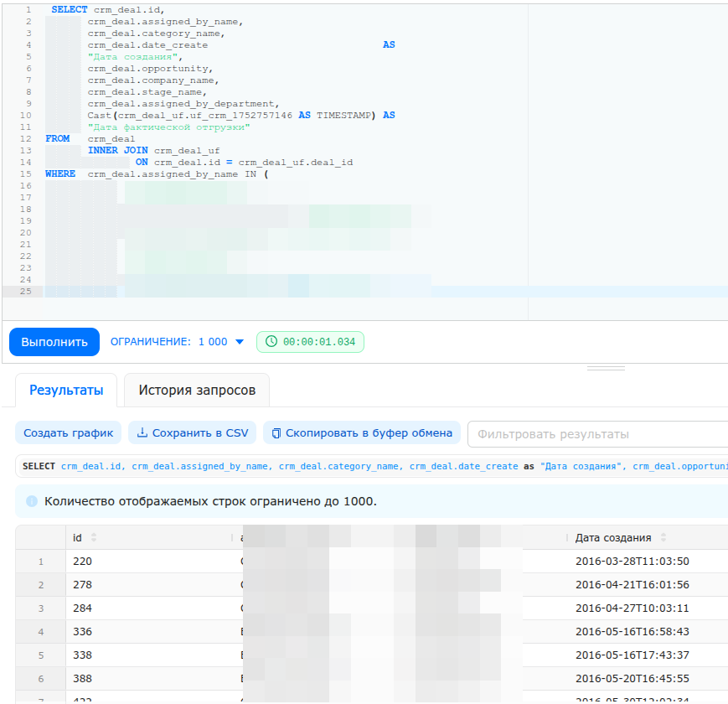The image size is (728, 704).
Task: Click the 00:00:01.034 execution time badge
Action: (310, 342)
